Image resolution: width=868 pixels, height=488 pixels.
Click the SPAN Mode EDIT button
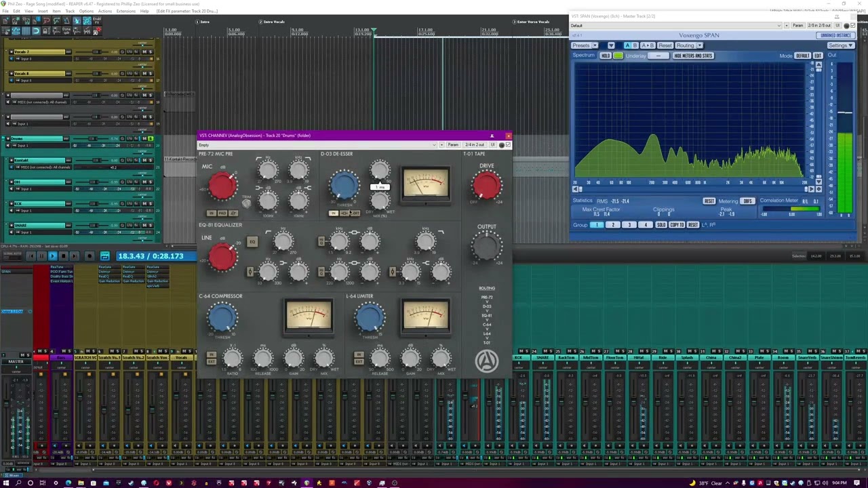click(817, 56)
